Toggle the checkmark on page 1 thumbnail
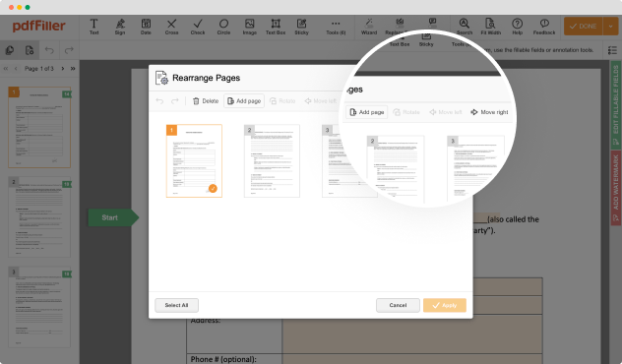The width and height of the screenshot is (622, 364). click(213, 188)
